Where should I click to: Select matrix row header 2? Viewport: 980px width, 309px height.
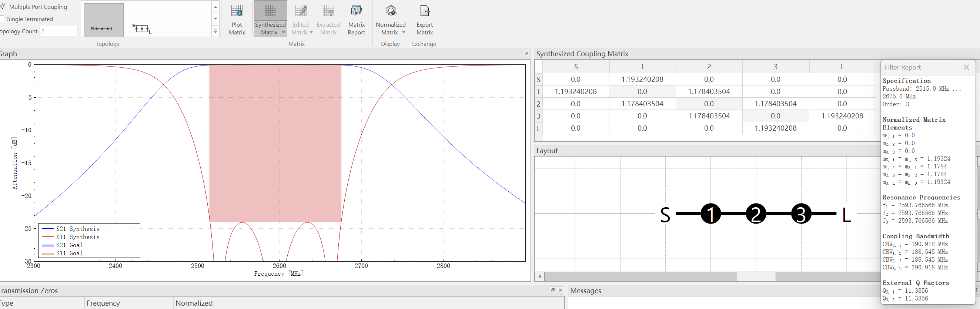tap(539, 104)
